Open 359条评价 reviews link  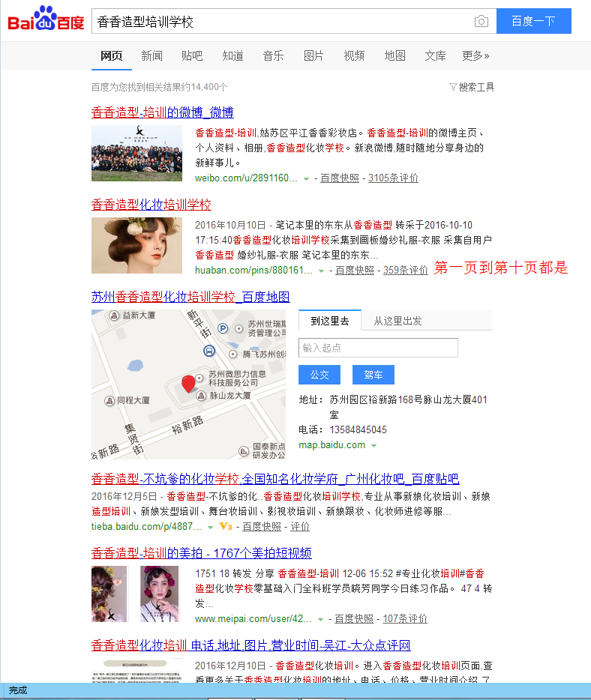click(x=406, y=270)
